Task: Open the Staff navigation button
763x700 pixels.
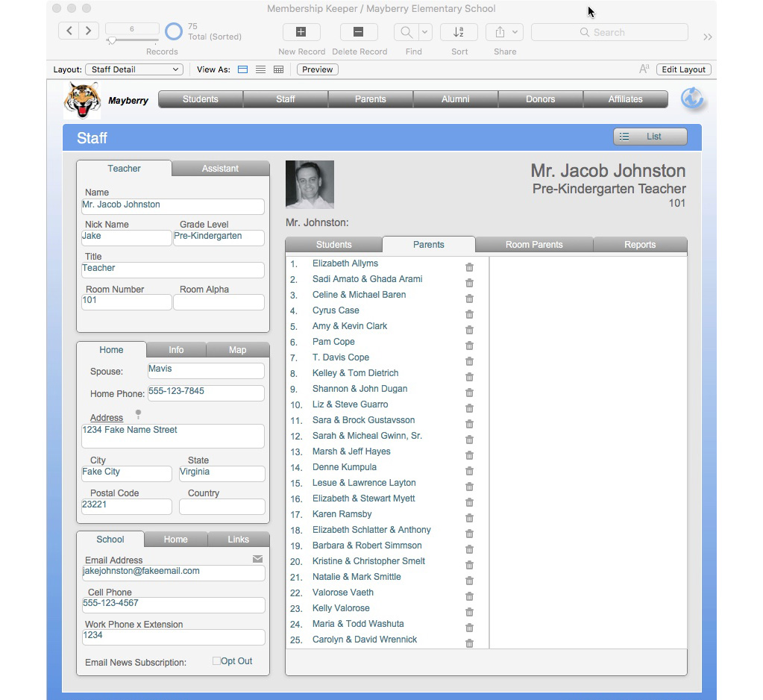Action: pos(286,99)
